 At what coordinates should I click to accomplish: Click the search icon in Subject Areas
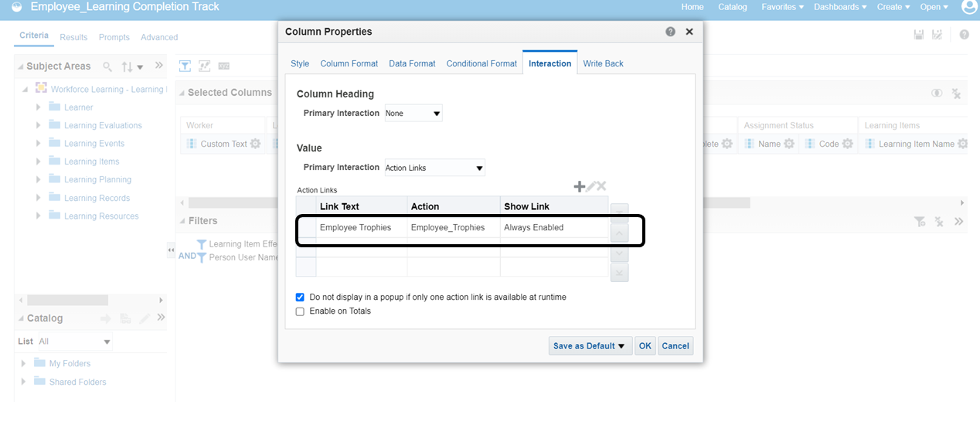[108, 67]
